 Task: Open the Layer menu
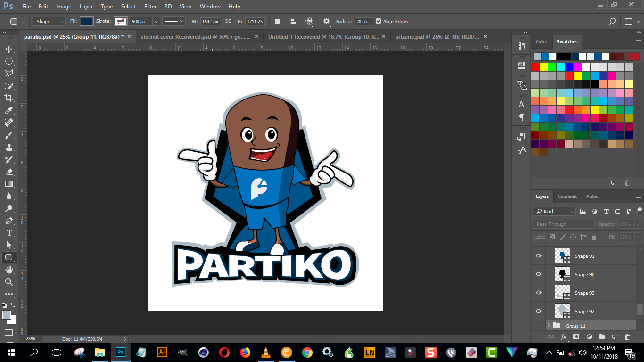click(x=86, y=7)
